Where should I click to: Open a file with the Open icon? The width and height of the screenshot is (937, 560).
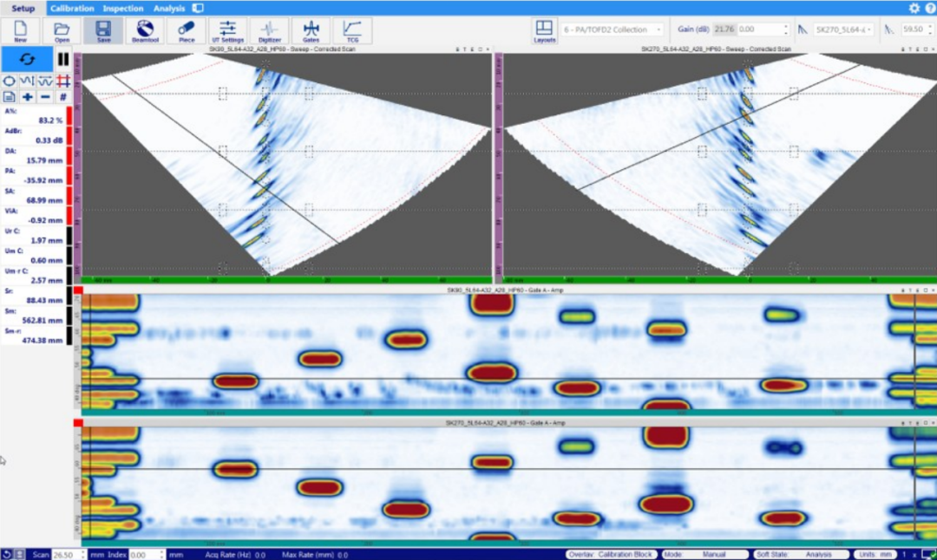point(62,30)
